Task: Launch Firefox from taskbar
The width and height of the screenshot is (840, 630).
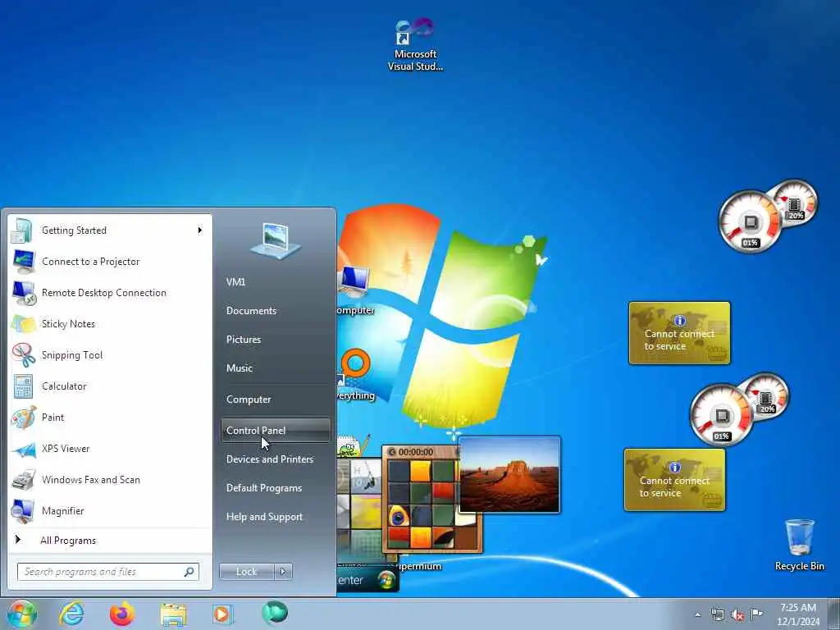Action: 122,614
